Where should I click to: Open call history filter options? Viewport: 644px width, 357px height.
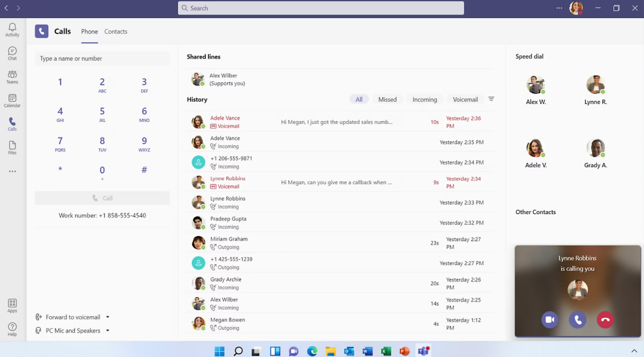(x=491, y=99)
